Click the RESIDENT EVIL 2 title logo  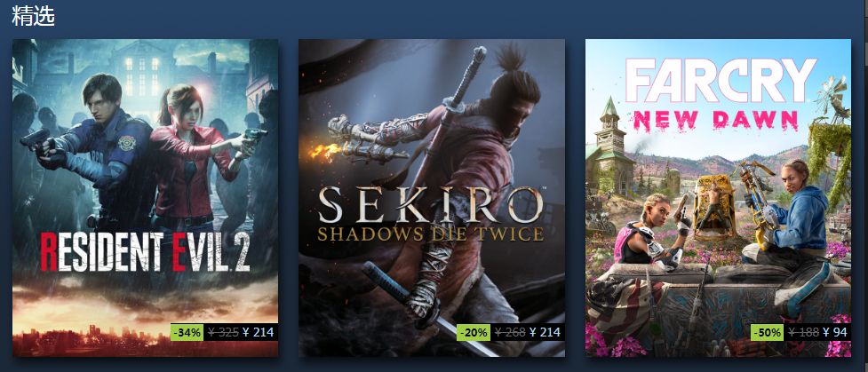(x=145, y=252)
